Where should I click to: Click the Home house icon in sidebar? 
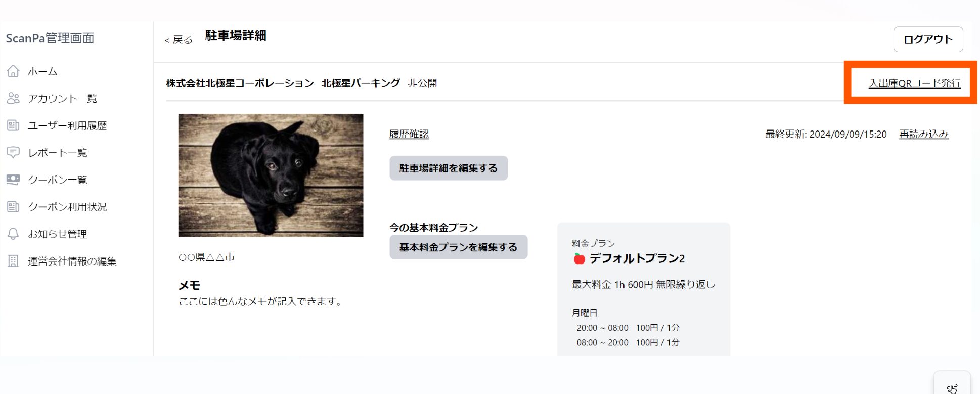click(13, 71)
